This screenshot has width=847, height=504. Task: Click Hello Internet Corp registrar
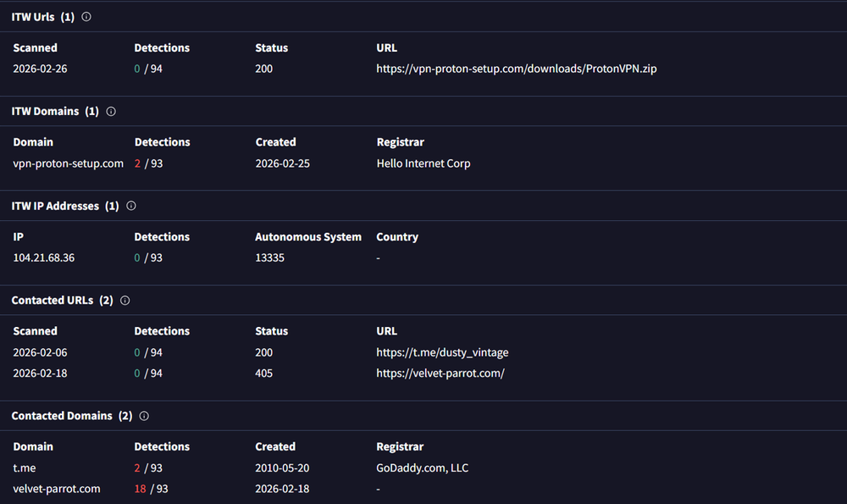pos(423,163)
